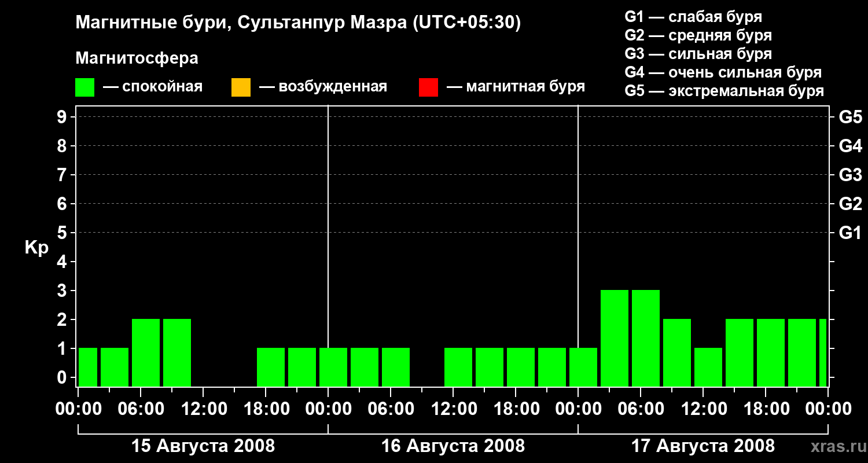
Task: Click the 'G2 — средняя буря' legend line
Action: 698,35
